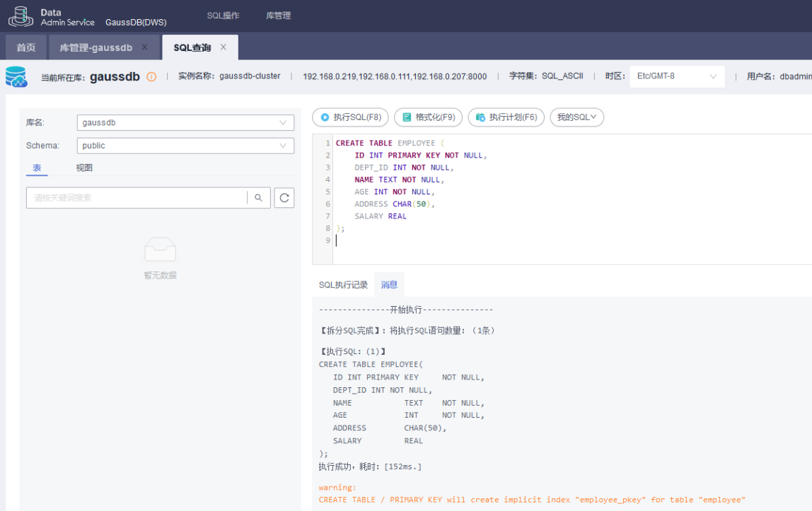
Task: Click the ADDRESS CHAR(50) editor line
Action: tap(394, 204)
